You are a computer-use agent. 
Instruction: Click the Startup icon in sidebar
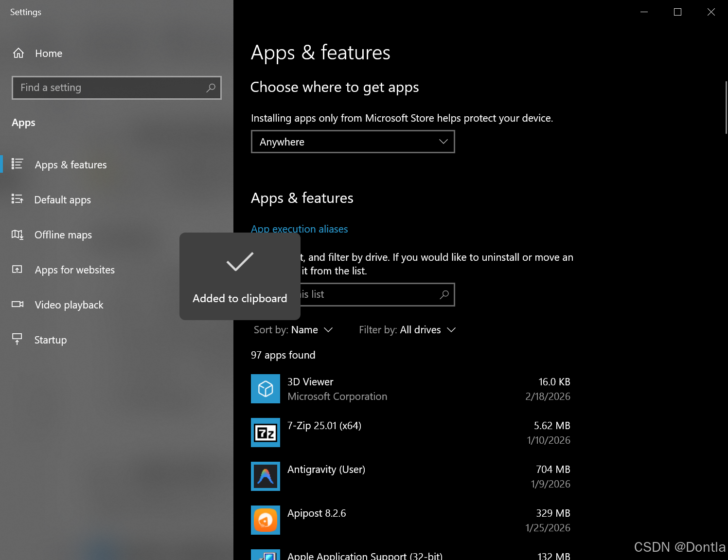point(18,339)
